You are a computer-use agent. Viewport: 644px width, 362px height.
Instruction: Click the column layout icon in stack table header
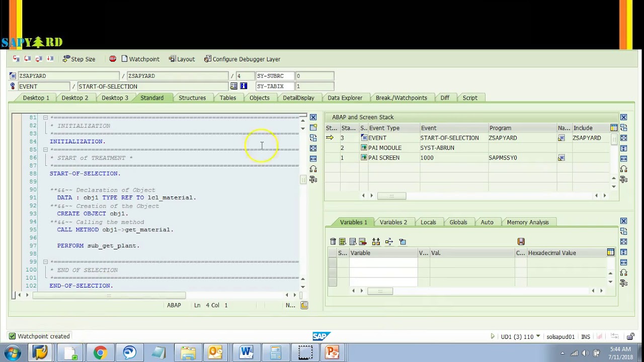coord(614,128)
